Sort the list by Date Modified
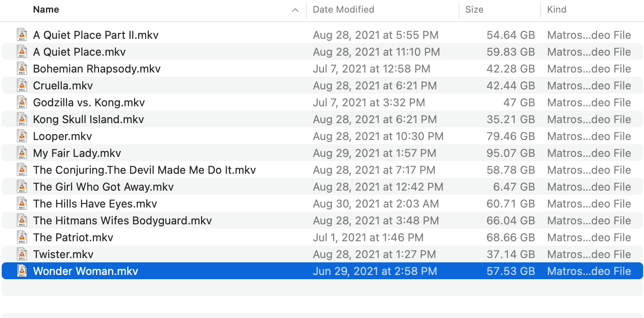This screenshot has width=644, height=318. [x=343, y=10]
